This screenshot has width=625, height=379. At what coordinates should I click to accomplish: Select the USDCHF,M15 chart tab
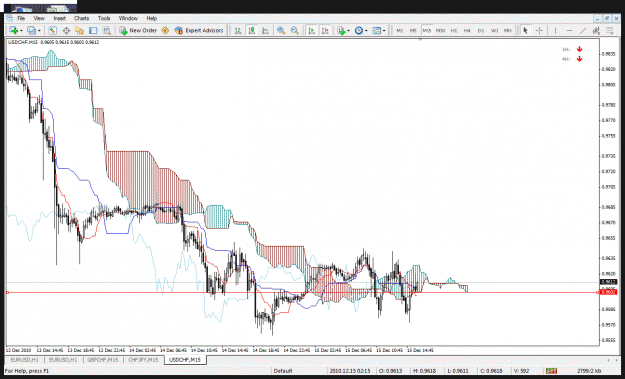click(x=185, y=359)
